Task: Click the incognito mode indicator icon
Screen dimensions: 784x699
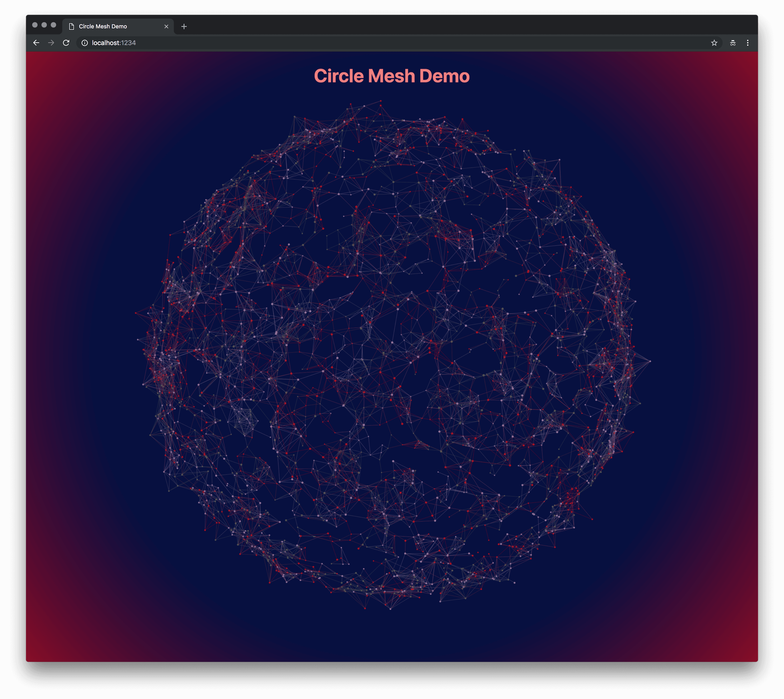Action: [732, 43]
